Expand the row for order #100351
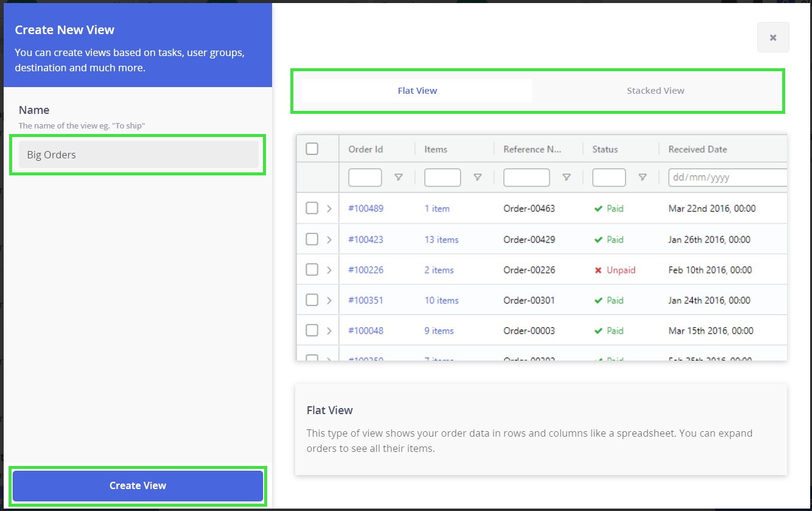 coord(329,300)
